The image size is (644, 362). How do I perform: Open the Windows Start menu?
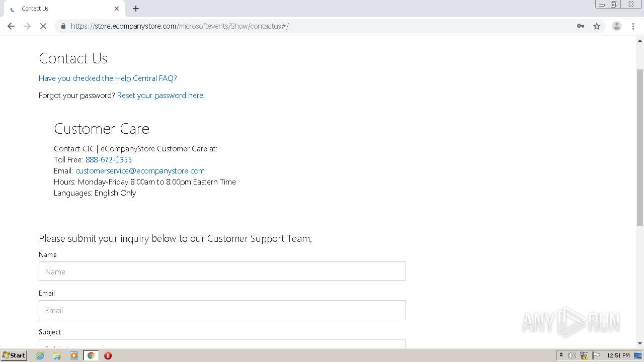(14, 355)
